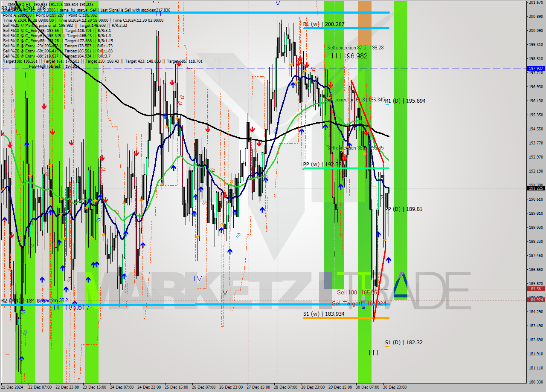
Task: Click the '27 Dec 15:00' time axis label
Action: pos(258,387)
